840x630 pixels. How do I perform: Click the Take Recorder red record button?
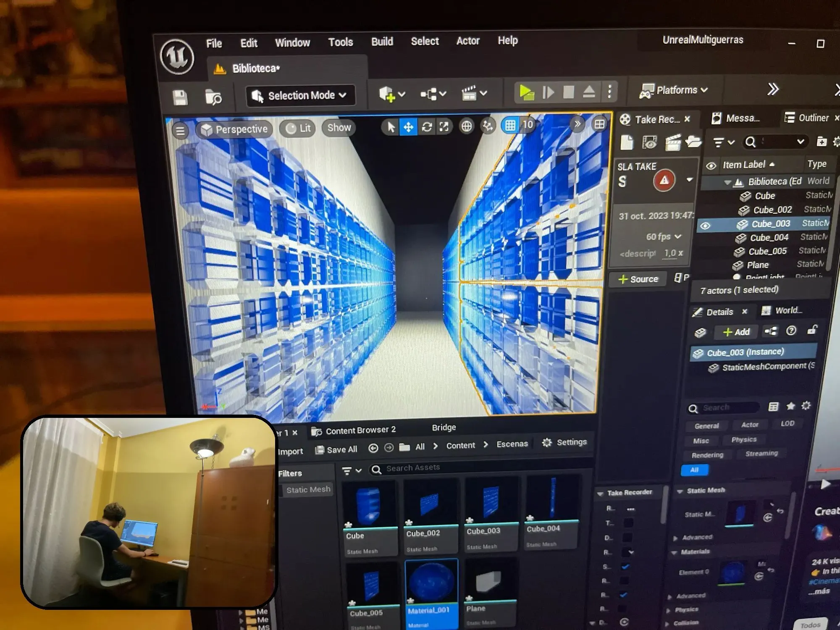coord(664,181)
